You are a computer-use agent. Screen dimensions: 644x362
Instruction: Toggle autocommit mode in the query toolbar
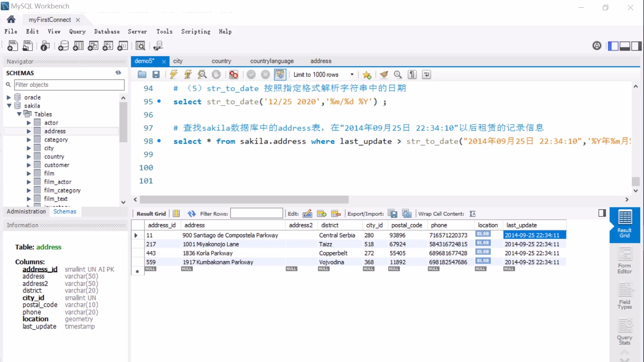pos(280,74)
